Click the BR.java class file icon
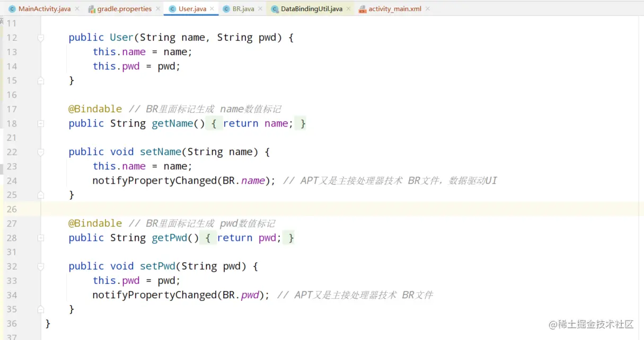 point(226,9)
